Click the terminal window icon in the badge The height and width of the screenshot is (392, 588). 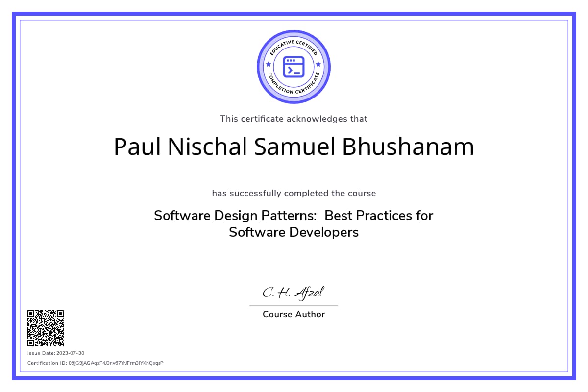pyautogui.click(x=294, y=67)
